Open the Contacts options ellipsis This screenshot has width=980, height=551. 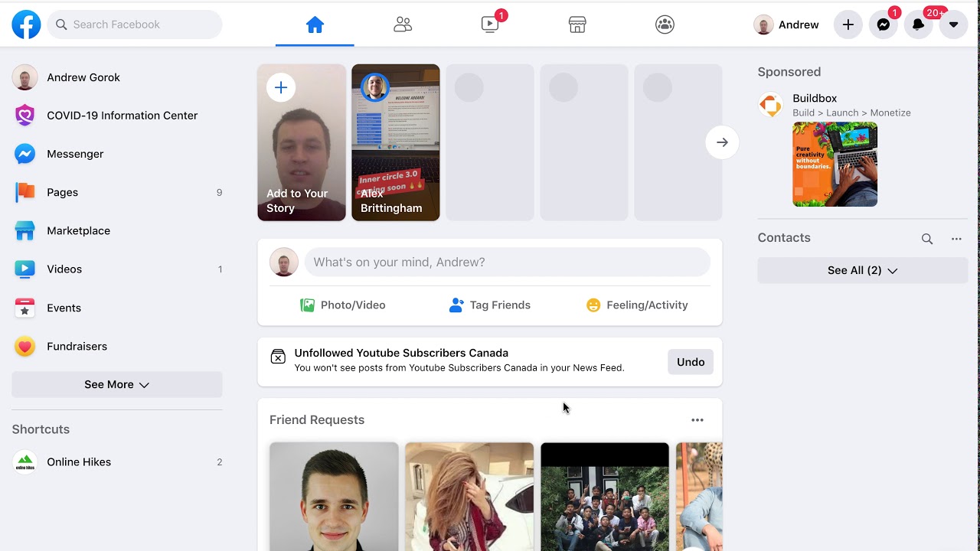tap(956, 239)
